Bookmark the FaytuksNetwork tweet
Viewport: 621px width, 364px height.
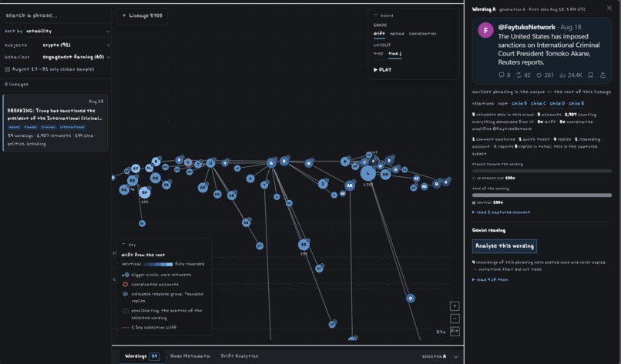coord(590,75)
